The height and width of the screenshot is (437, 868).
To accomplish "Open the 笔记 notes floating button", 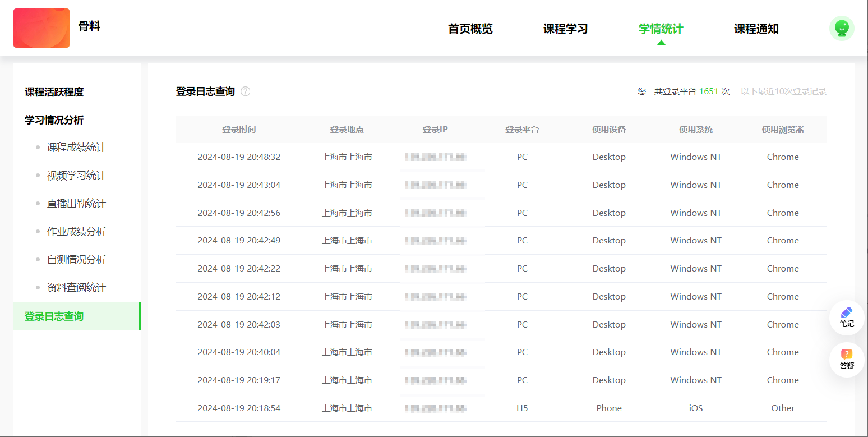I will coord(846,318).
